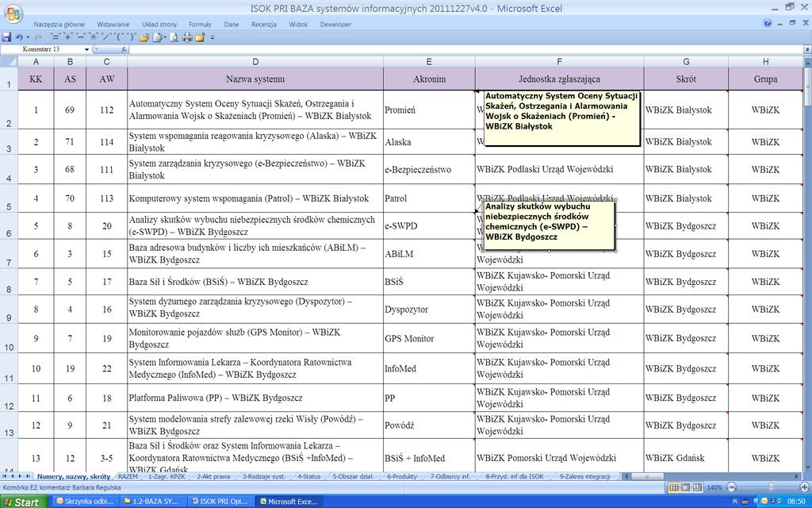Insert a multiply sign from the quick toolbar
Viewport: 812px width, 508px height.
94,37
